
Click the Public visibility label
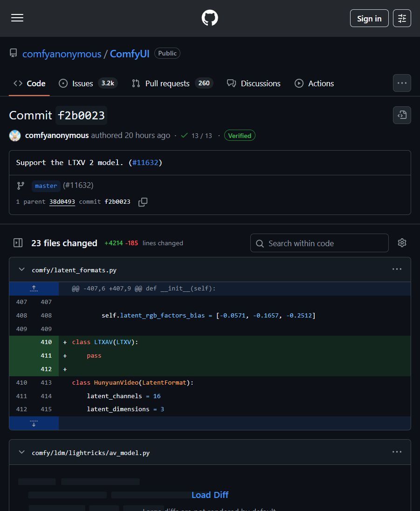pos(167,54)
